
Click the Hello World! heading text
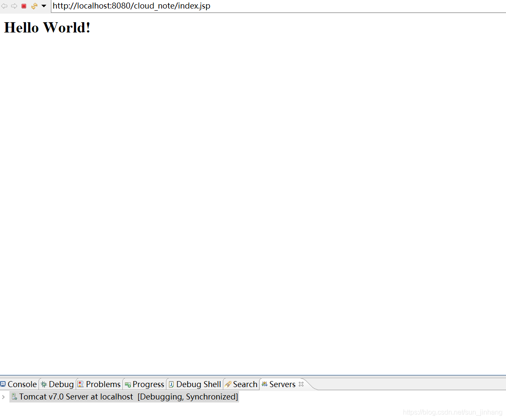(47, 28)
